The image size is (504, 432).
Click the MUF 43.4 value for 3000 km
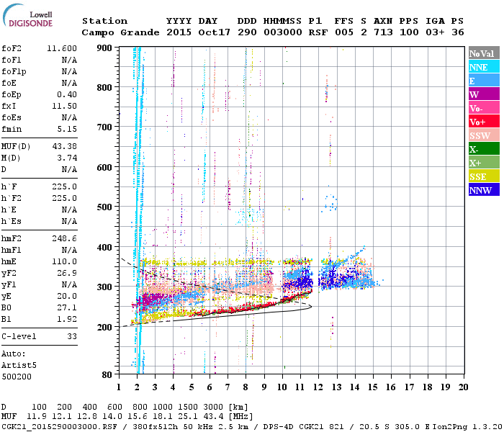(x=213, y=417)
